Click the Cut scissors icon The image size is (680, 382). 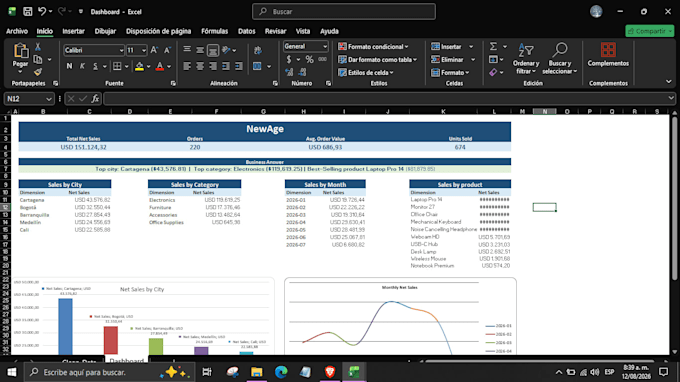tap(38, 46)
